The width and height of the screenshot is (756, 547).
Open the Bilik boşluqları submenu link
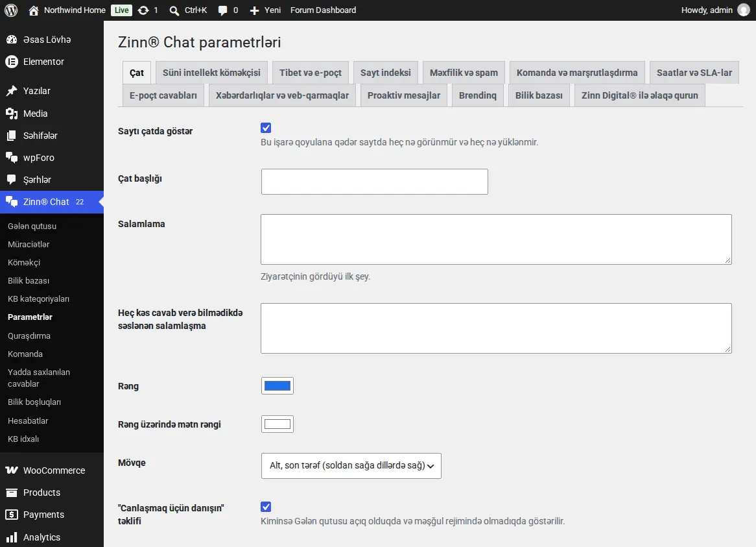34,402
